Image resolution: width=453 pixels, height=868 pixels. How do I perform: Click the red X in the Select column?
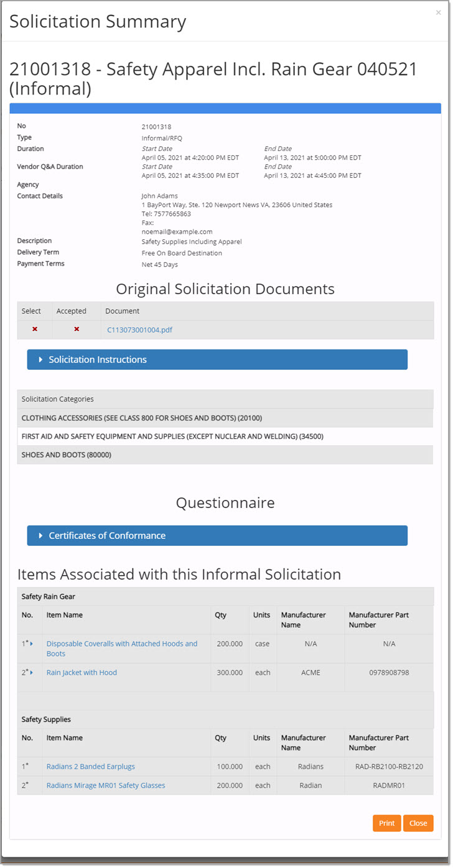click(x=35, y=329)
